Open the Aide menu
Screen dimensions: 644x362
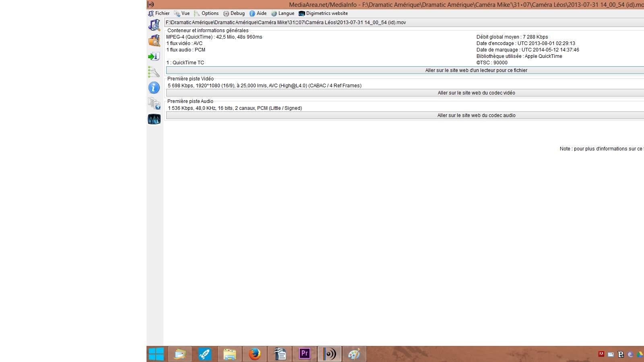pyautogui.click(x=258, y=13)
